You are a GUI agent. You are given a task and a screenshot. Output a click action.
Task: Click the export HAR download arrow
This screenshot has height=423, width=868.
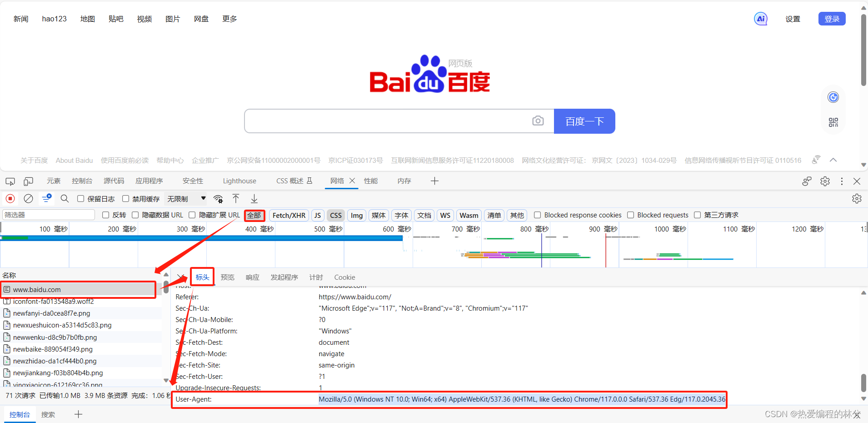pos(254,198)
